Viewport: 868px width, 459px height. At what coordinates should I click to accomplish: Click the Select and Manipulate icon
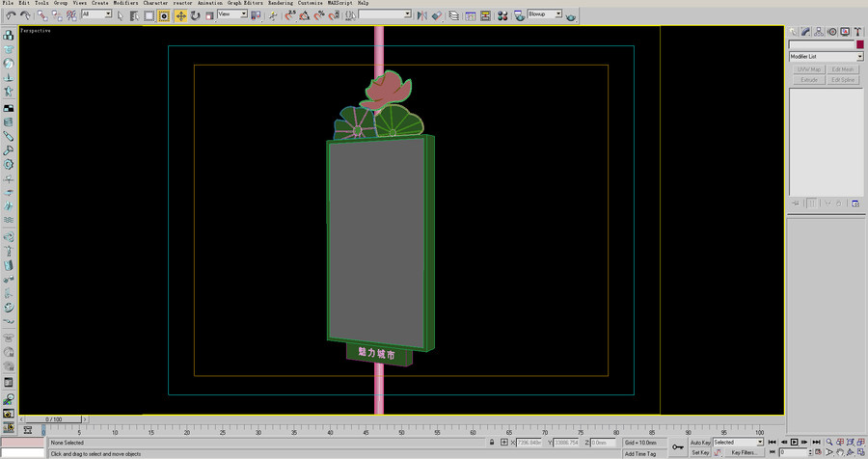point(273,15)
